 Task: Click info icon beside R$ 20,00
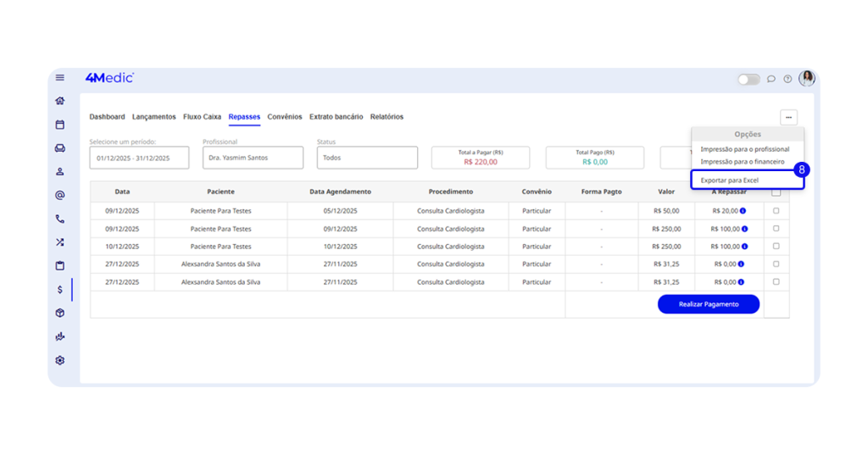[743, 211]
